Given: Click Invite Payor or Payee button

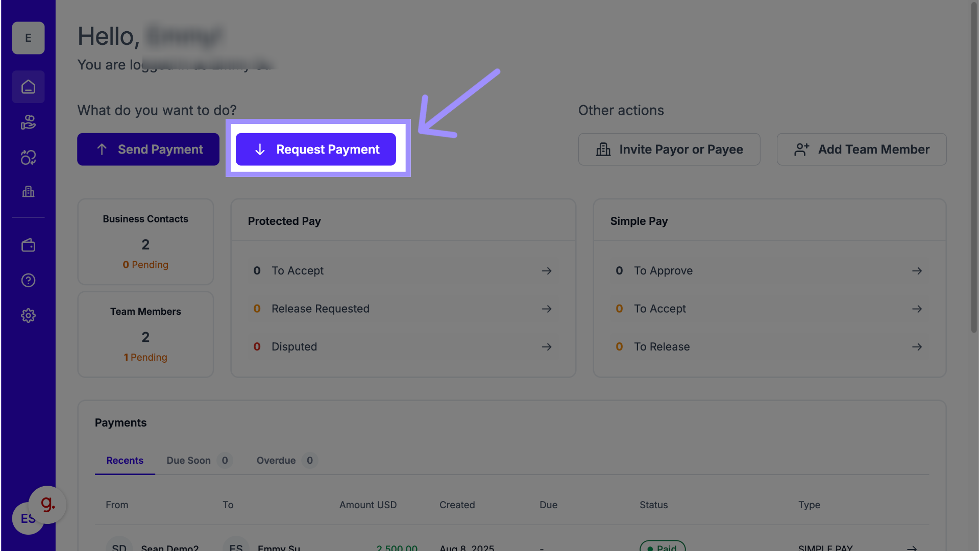Looking at the screenshot, I should (x=669, y=149).
